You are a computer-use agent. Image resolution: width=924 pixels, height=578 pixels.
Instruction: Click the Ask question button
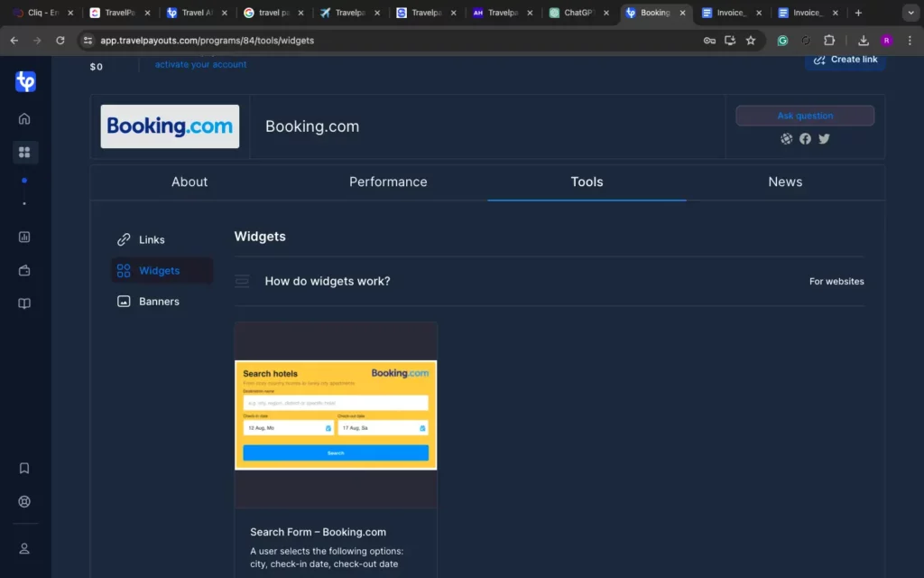(x=805, y=116)
